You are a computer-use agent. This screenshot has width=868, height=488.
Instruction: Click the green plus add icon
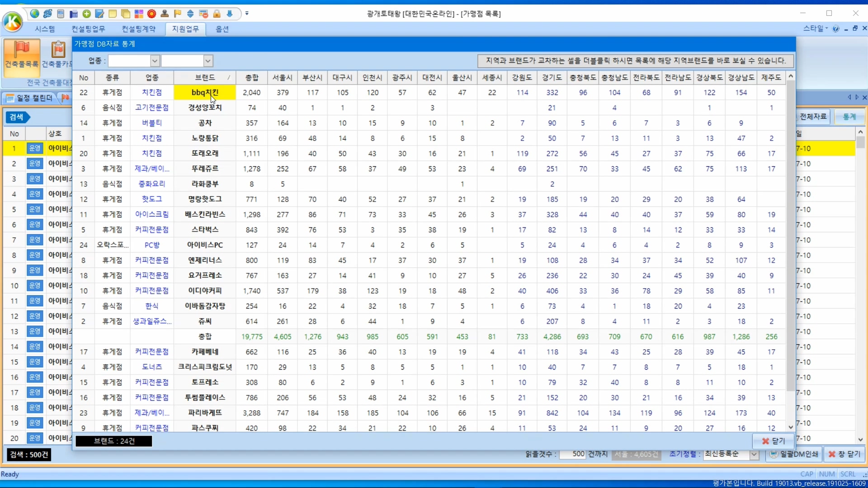pyautogui.click(x=87, y=14)
